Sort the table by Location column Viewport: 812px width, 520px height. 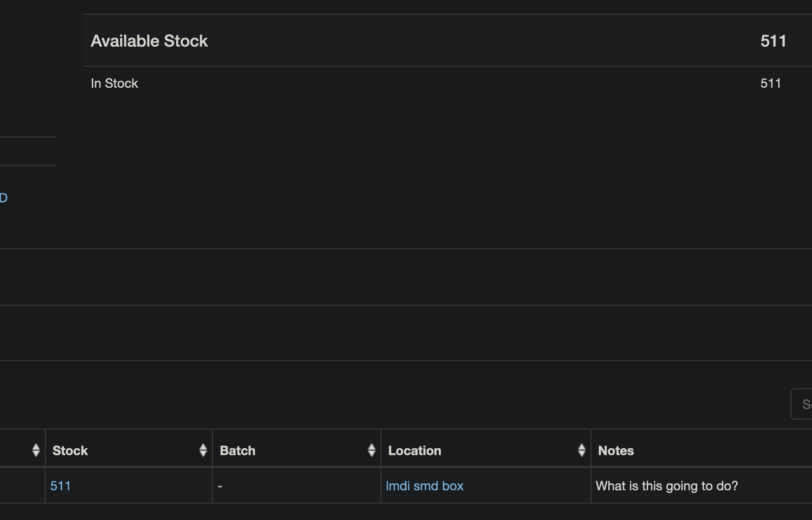click(x=581, y=450)
